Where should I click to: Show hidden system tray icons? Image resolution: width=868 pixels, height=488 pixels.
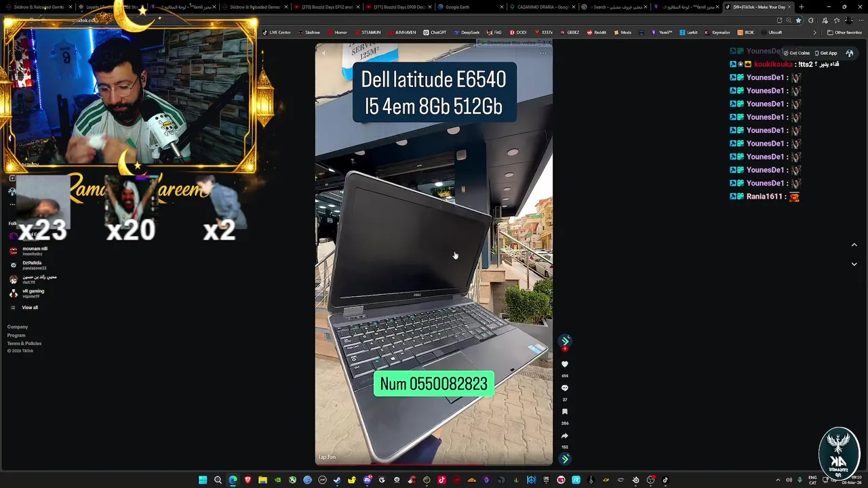(x=778, y=480)
